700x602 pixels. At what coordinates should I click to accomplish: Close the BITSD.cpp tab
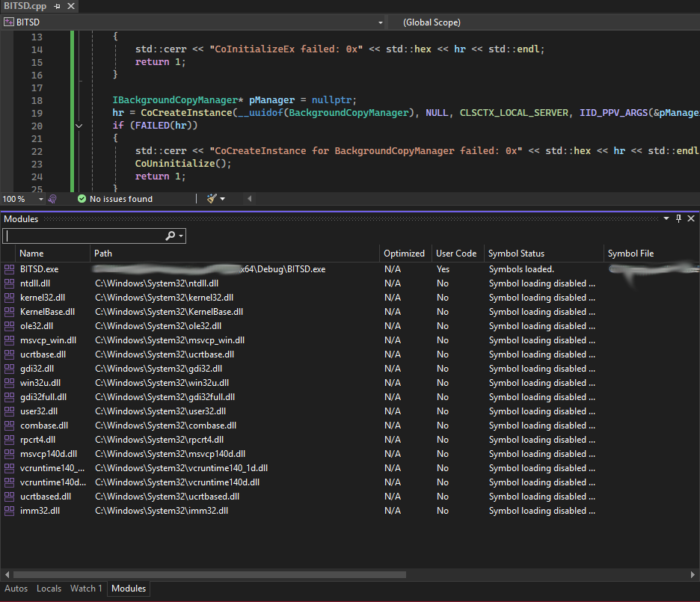click(x=71, y=6)
